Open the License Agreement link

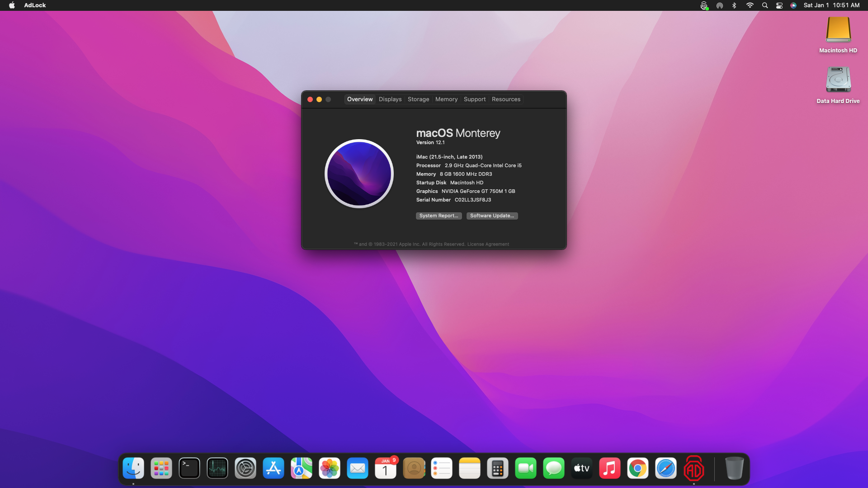click(x=488, y=244)
